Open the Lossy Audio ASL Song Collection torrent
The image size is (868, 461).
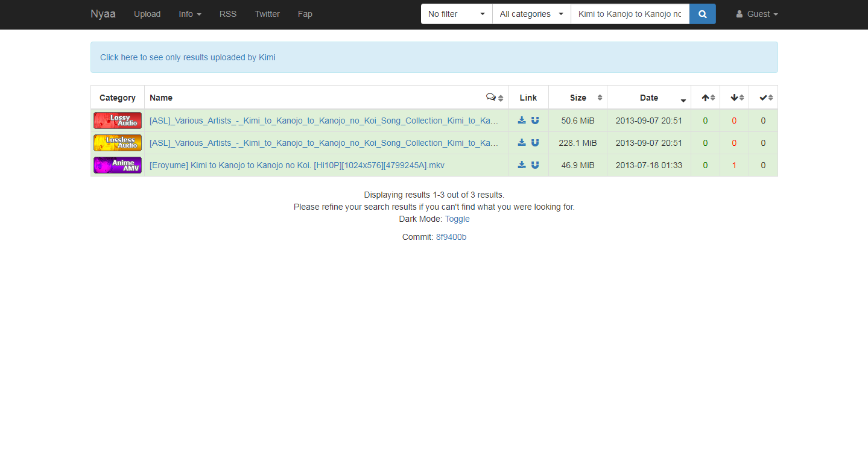324,121
